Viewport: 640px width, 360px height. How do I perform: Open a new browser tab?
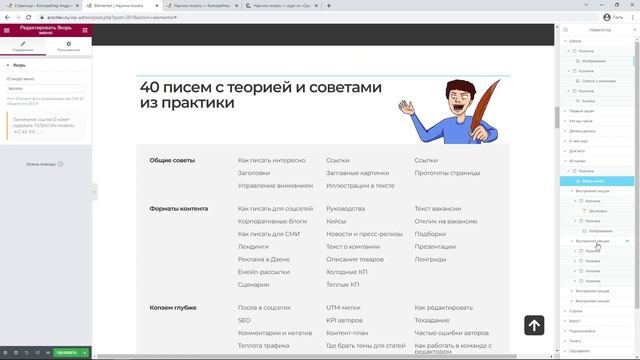tap(329, 6)
